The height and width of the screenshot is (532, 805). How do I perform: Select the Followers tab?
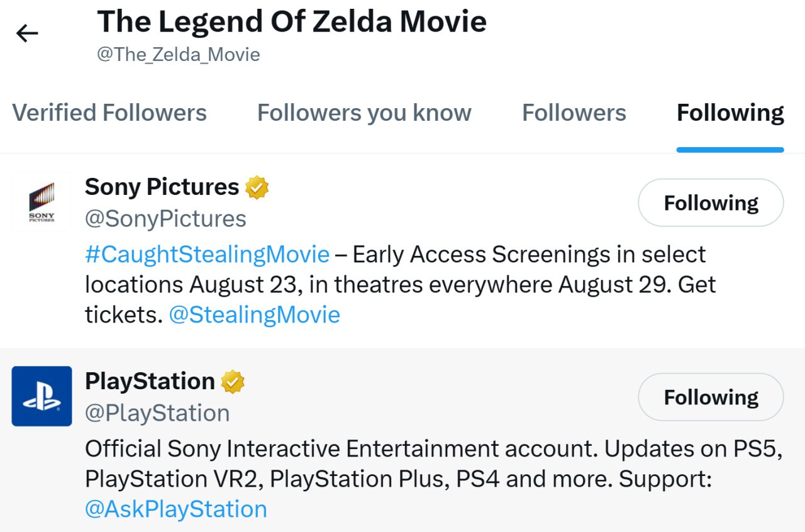[574, 113]
